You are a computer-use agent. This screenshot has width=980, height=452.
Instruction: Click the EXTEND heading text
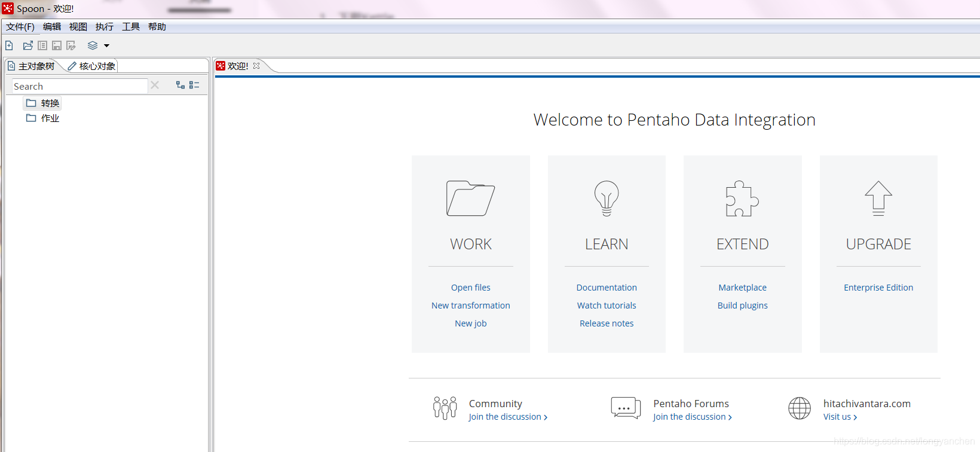[x=743, y=244]
